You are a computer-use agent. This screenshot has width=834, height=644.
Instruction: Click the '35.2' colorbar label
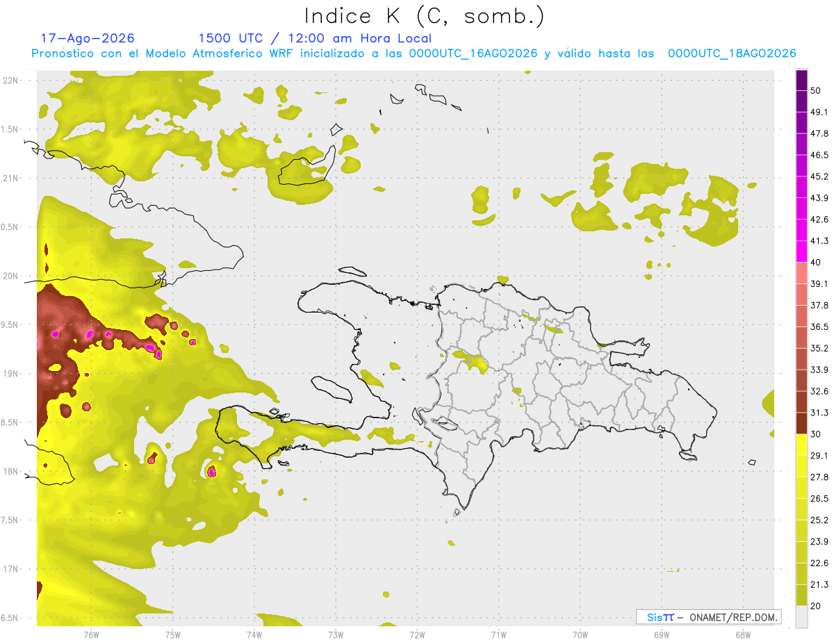819,348
